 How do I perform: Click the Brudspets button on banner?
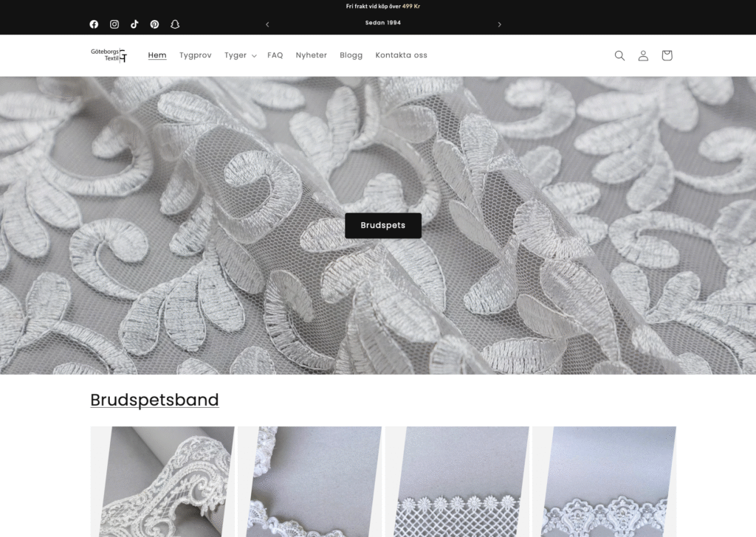(x=383, y=226)
